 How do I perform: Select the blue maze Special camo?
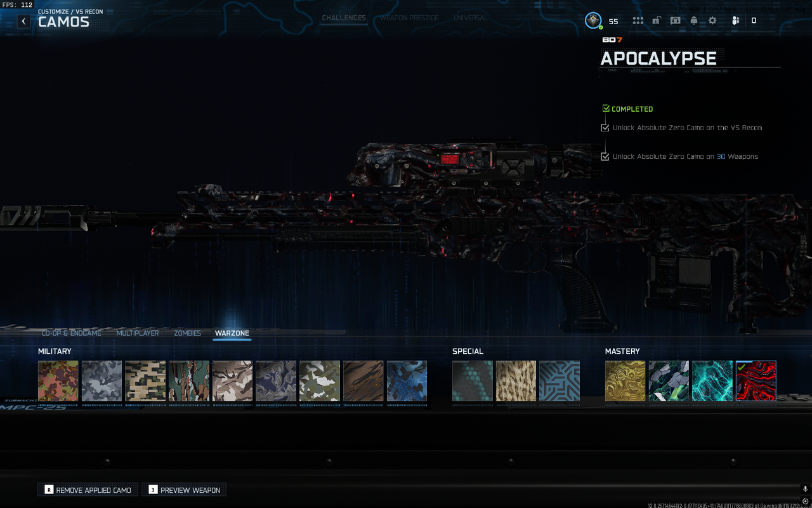coord(560,381)
